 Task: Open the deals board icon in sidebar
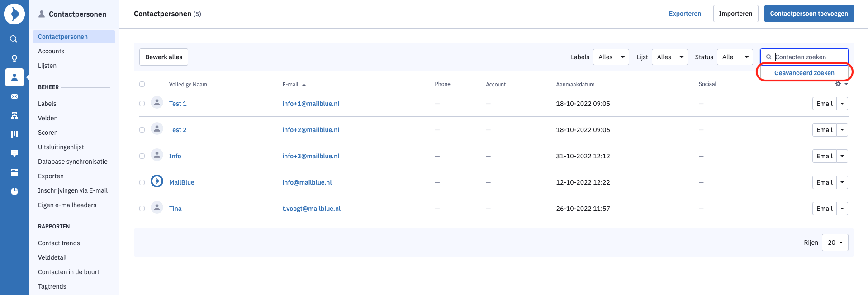pyautogui.click(x=14, y=134)
